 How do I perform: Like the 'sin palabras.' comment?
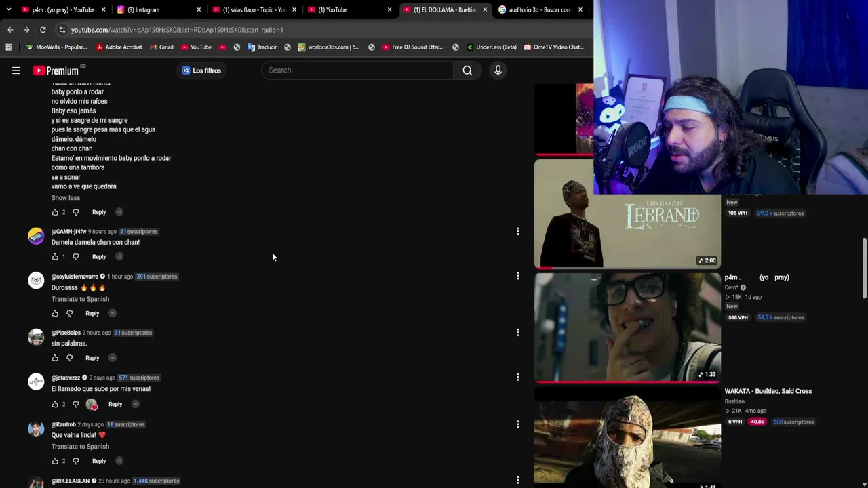55,358
